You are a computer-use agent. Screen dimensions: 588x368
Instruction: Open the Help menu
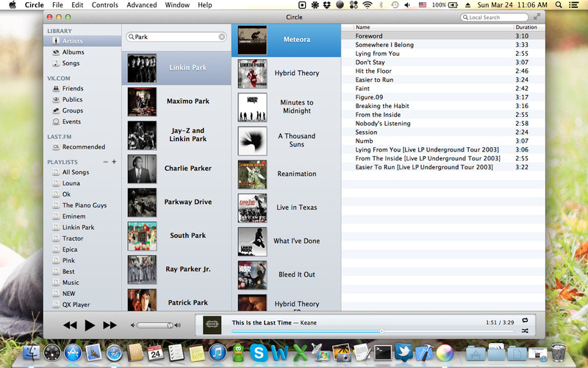(205, 5)
